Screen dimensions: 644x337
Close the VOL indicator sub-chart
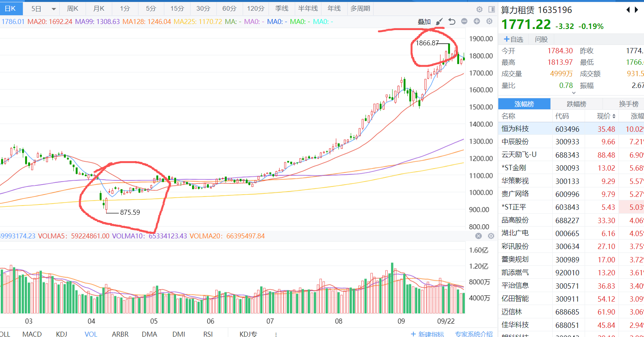tap(479, 236)
